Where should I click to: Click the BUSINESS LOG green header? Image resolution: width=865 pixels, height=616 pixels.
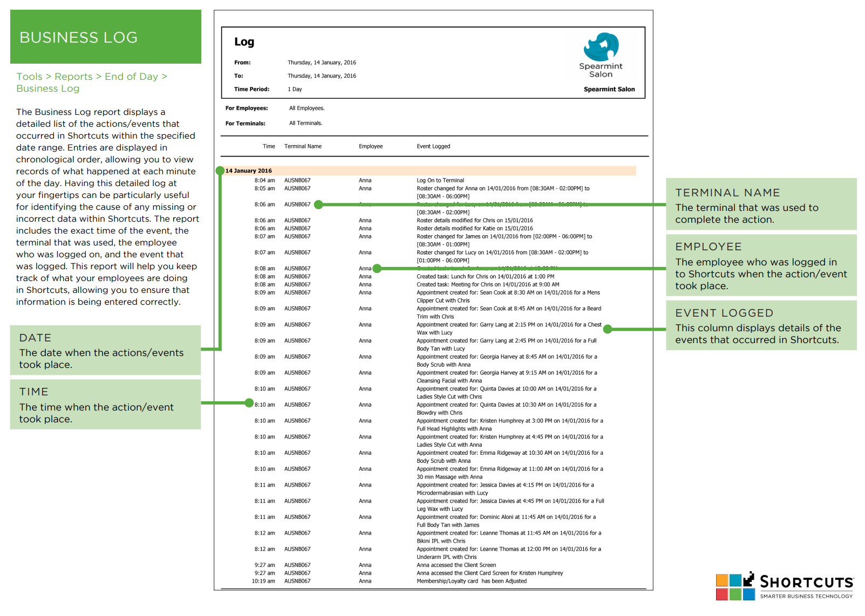(106, 37)
